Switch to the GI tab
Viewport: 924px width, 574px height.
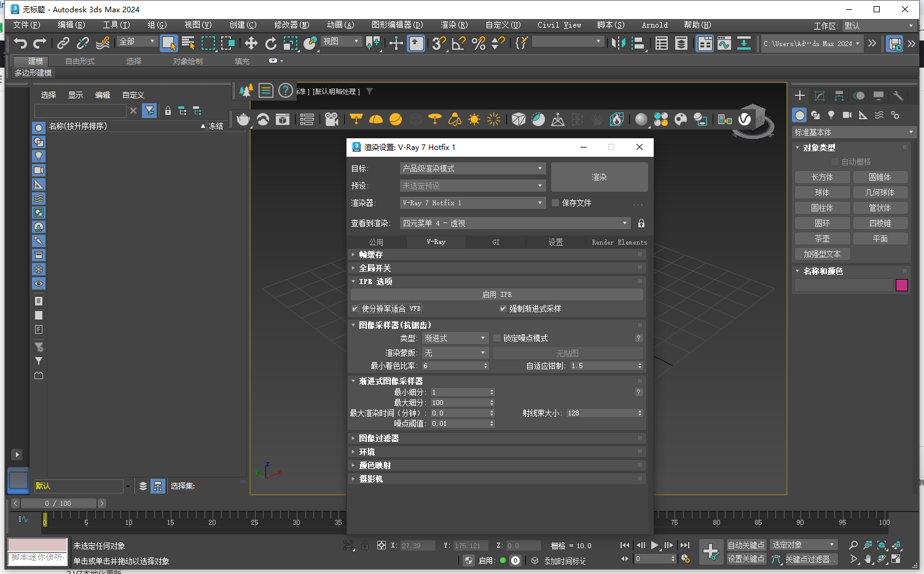pyautogui.click(x=496, y=242)
